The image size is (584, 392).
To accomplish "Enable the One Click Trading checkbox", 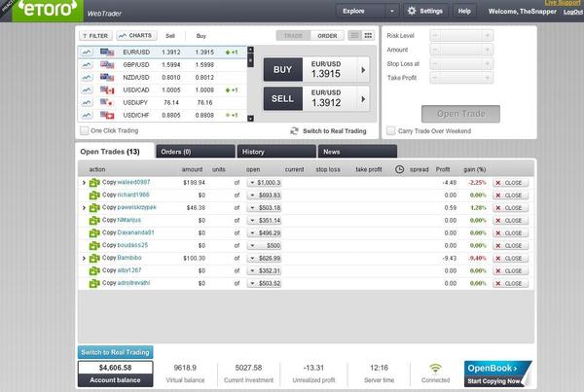I will (85, 130).
